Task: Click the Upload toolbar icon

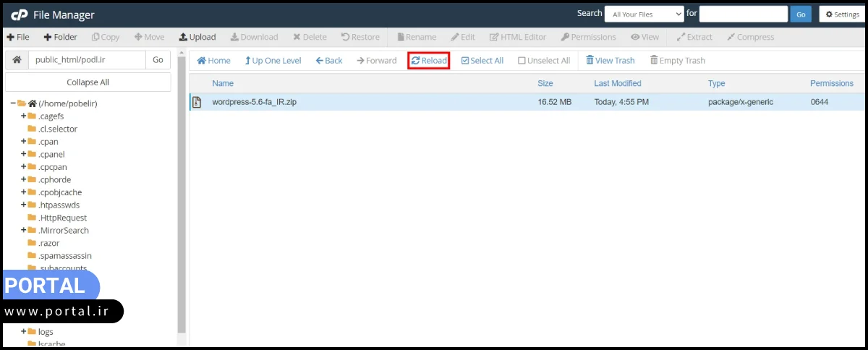Action: pos(184,37)
